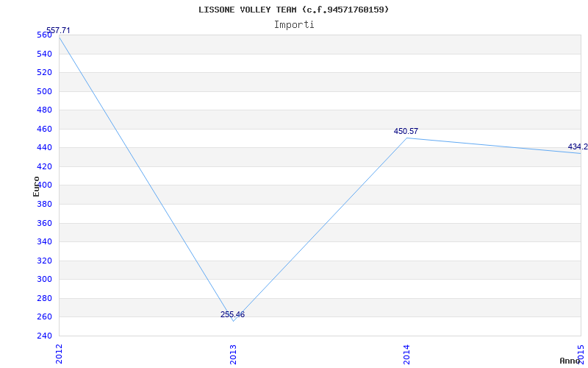588x368 pixels.
Task: Click the 260 y-axis tick label
Action: pyautogui.click(x=45, y=317)
